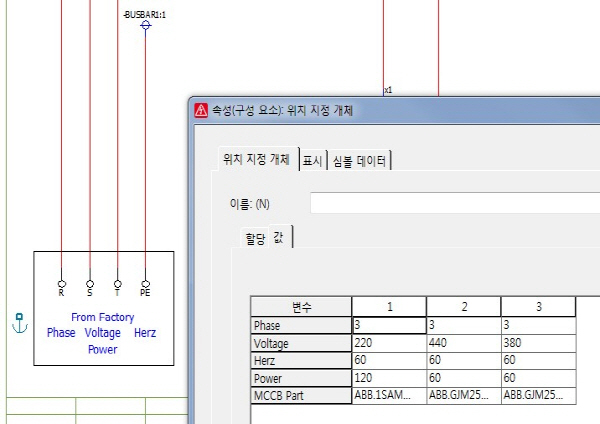
Task: Click the BUSBAR1:1 connection point symbol
Action: click(145, 26)
